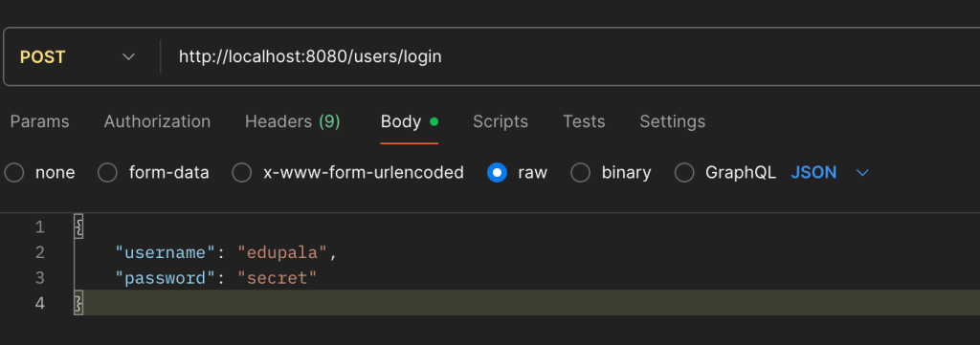
Task: Select the none body type radio
Action: click(x=14, y=173)
